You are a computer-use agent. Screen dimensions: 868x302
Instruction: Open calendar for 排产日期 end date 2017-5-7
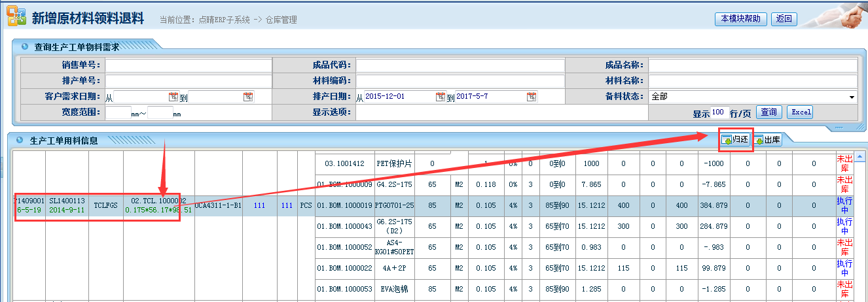pos(532,97)
